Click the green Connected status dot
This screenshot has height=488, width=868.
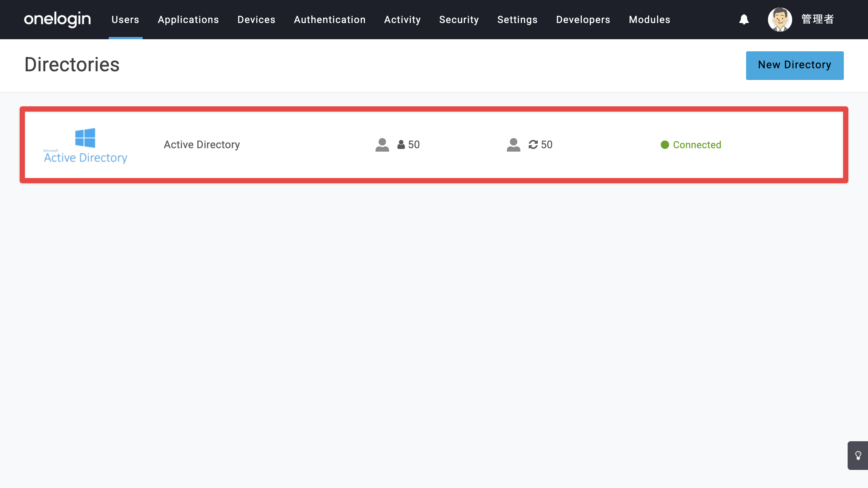pyautogui.click(x=665, y=145)
